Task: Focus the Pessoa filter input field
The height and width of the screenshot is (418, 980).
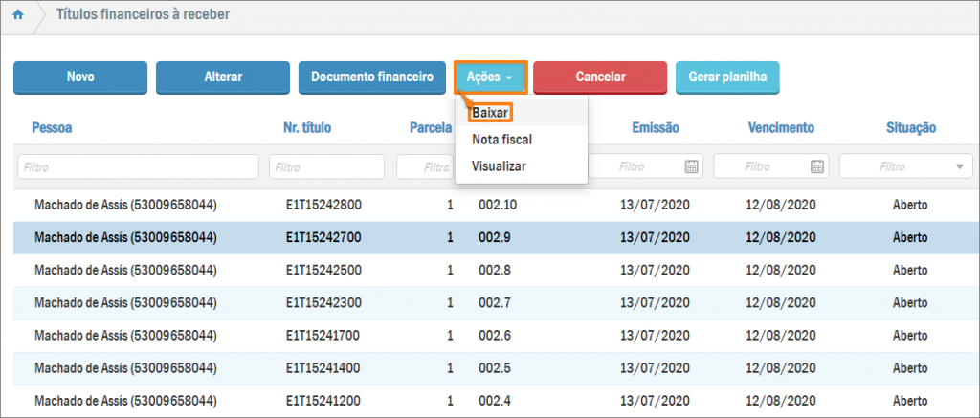Action: (x=138, y=167)
